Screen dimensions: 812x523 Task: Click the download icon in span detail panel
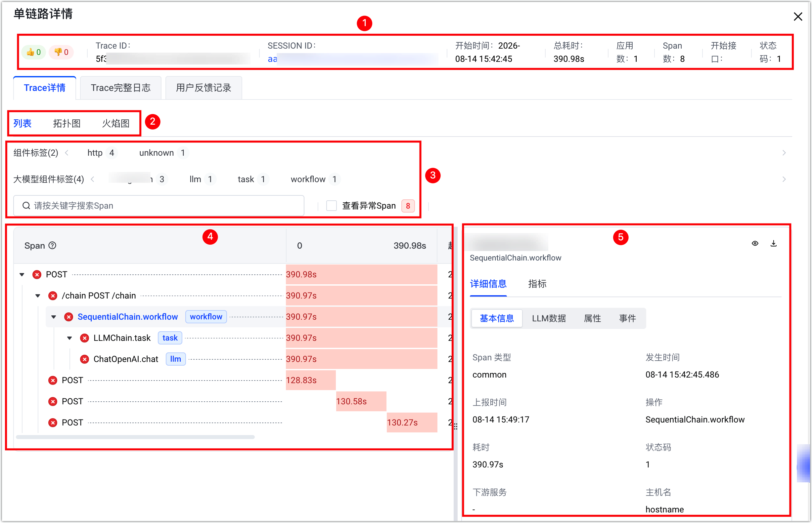point(774,243)
